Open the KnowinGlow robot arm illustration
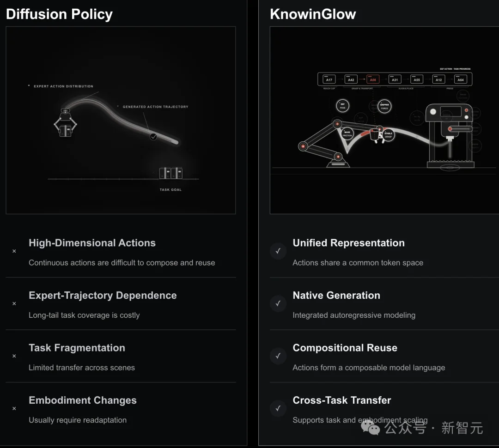This screenshot has height=448, width=499. (384, 120)
